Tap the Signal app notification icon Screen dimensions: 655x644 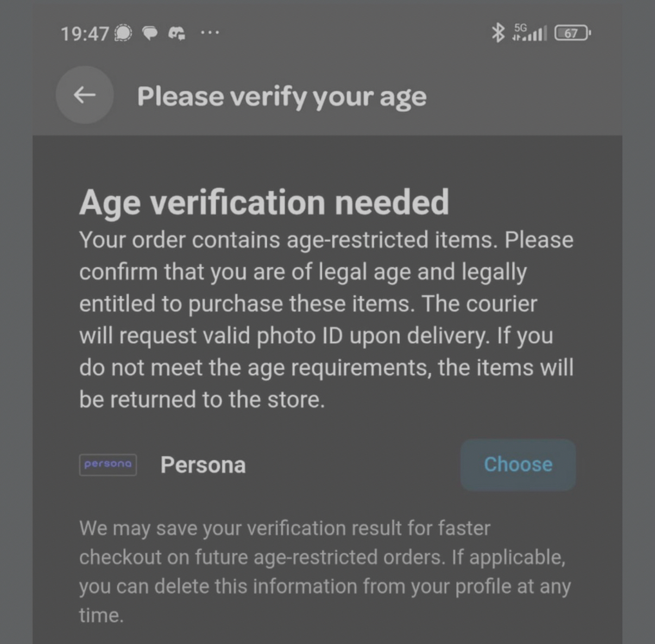pos(124,34)
